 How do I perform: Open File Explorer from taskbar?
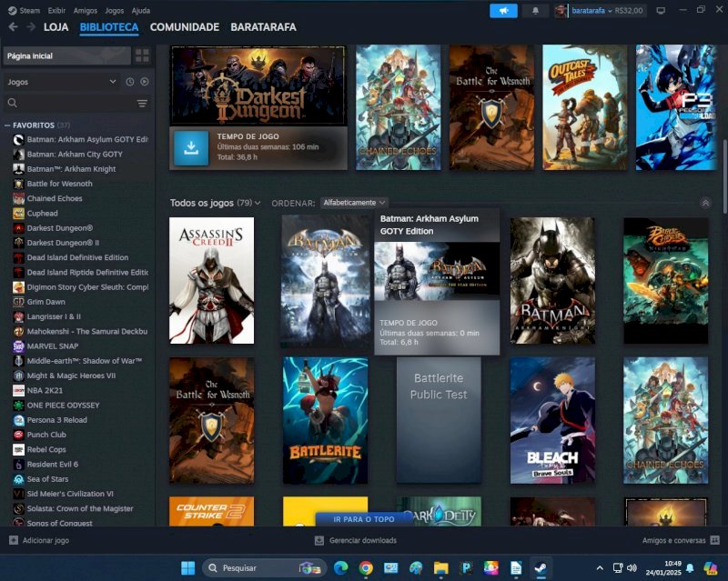click(441, 567)
